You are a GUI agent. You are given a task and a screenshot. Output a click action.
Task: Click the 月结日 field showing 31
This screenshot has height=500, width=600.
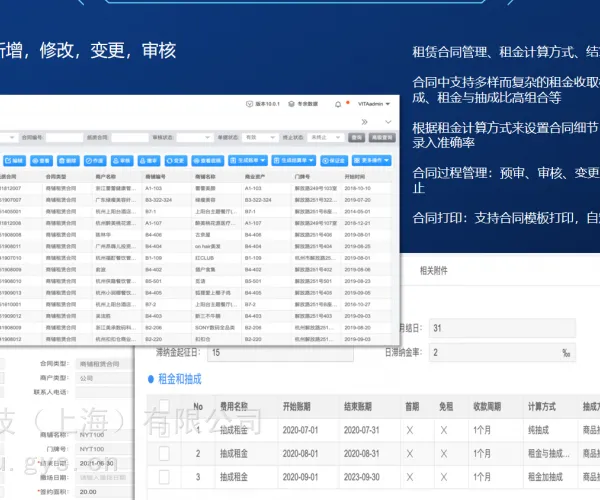(502, 328)
